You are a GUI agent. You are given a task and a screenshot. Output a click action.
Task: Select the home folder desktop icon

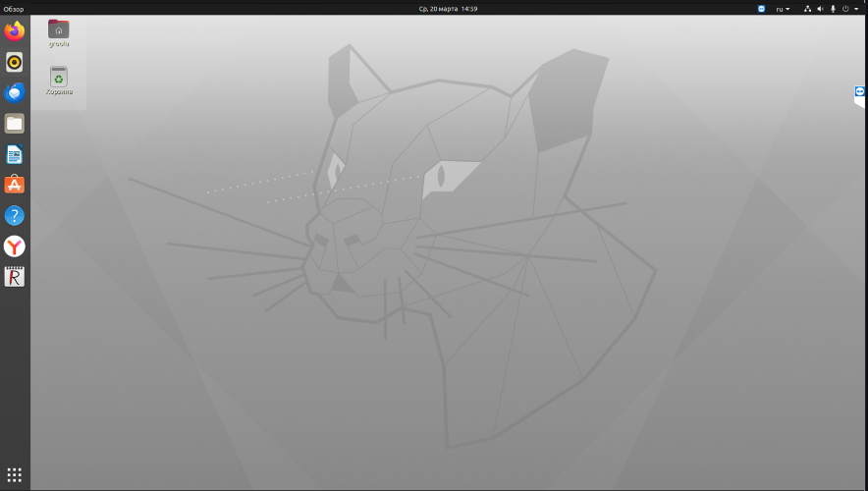(59, 33)
